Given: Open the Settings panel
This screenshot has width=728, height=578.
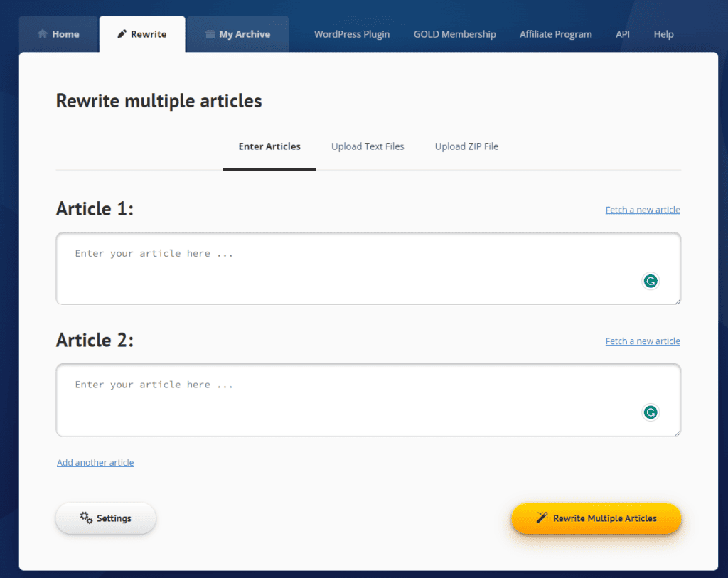Looking at the screenshot, I should pyautogui.click(x=105, y=518).
